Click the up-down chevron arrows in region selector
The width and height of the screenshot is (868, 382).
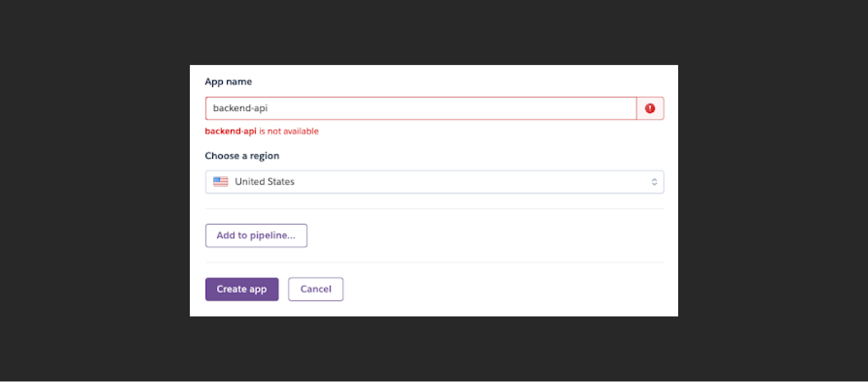tap(654, 182)
